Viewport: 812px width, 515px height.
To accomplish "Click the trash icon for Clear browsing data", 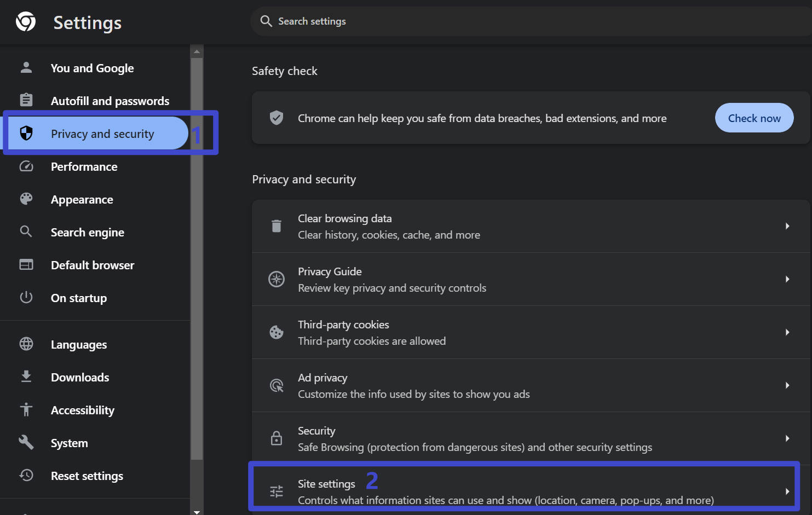I will [277, 225].
